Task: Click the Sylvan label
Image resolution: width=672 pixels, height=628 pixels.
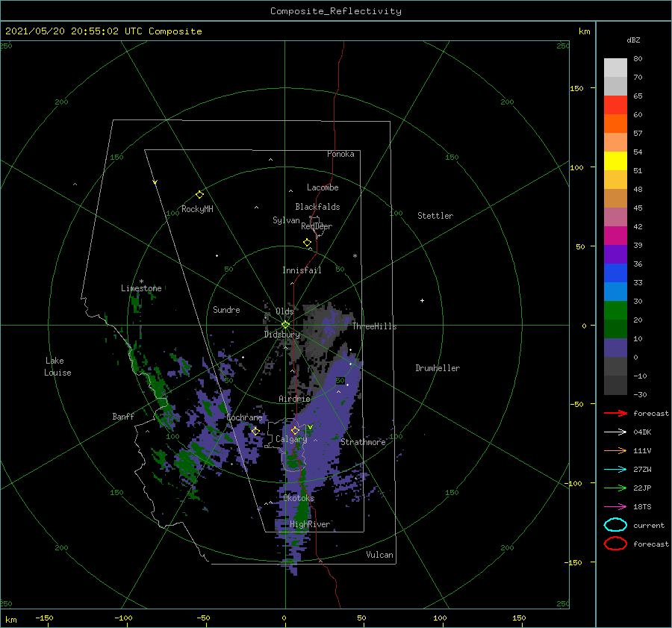Action: (286, 220)
